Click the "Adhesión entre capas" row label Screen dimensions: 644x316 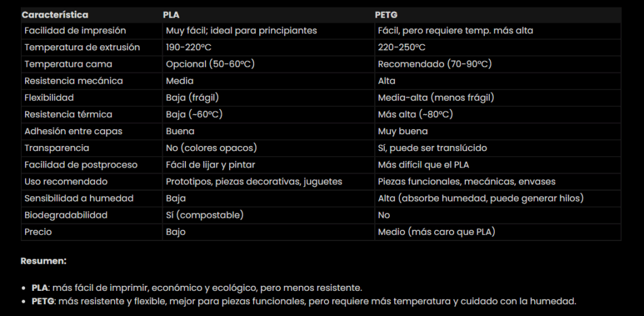(x=73, y=132)
